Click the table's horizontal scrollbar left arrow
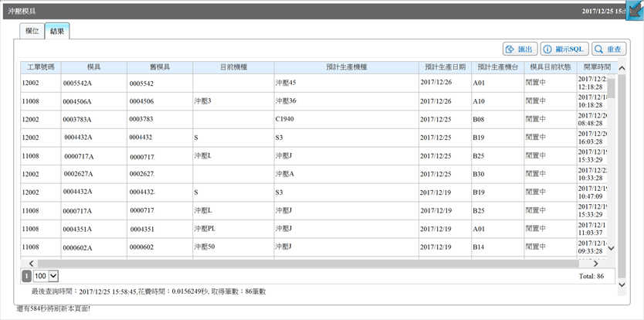Viewport: 644px width, 320px height. pyautogui.click(x=31, y=264)
